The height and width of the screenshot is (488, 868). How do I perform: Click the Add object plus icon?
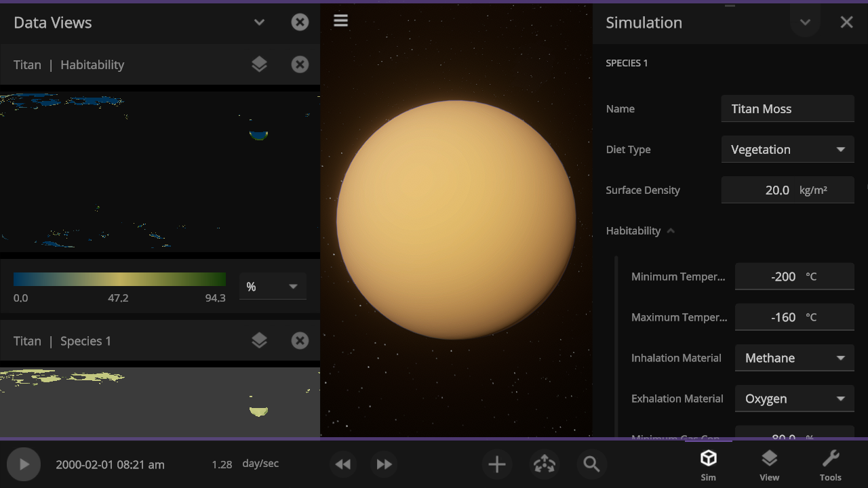(497, 464)
